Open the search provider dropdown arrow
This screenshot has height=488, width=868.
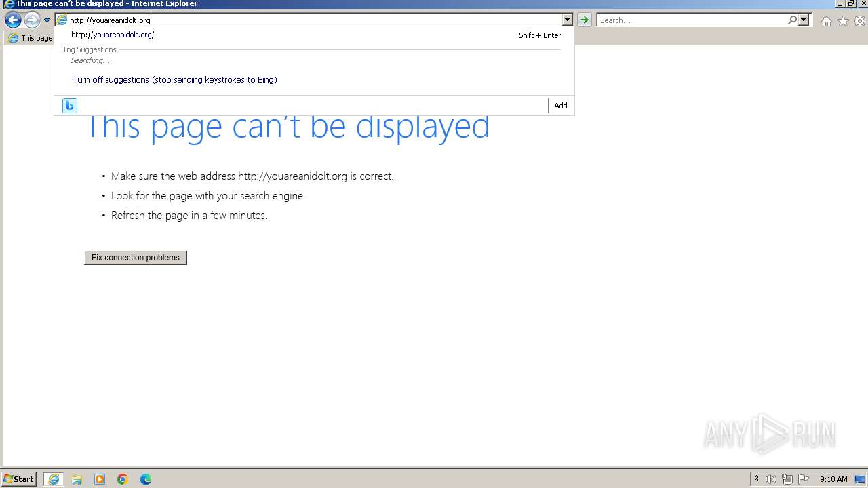click(804, 20)
